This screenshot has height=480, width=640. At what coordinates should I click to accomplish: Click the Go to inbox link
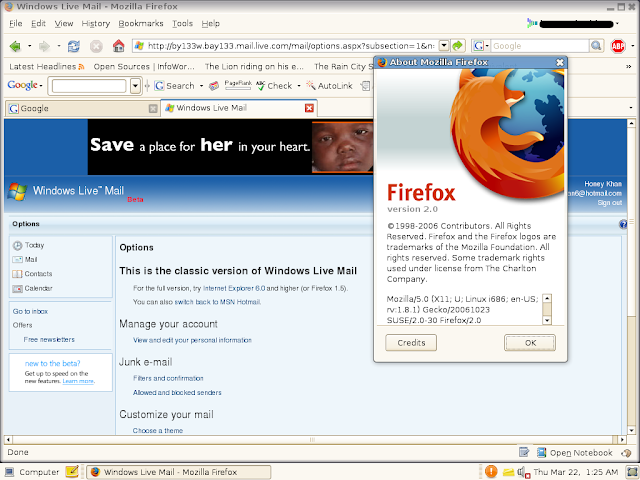[x=30, y=311]
